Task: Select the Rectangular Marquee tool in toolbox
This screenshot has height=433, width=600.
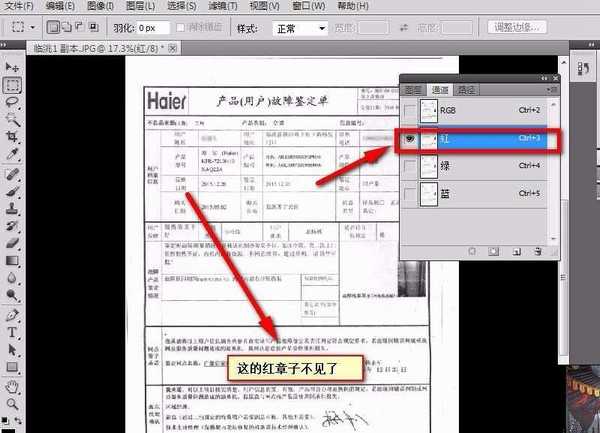Action: coord(12,85)
